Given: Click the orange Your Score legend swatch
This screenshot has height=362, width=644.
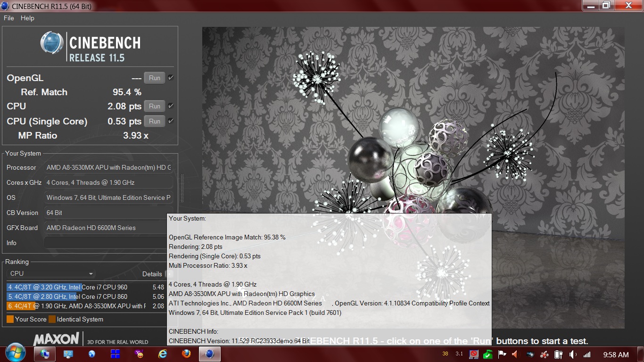Looking at the screenshot, I should (x=10, y=319).
